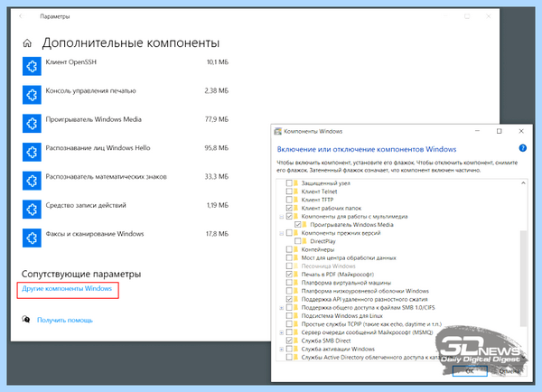Click the Клиент OpenSSH component icon
Screen dimensions: 542x392
pos(32,66)
